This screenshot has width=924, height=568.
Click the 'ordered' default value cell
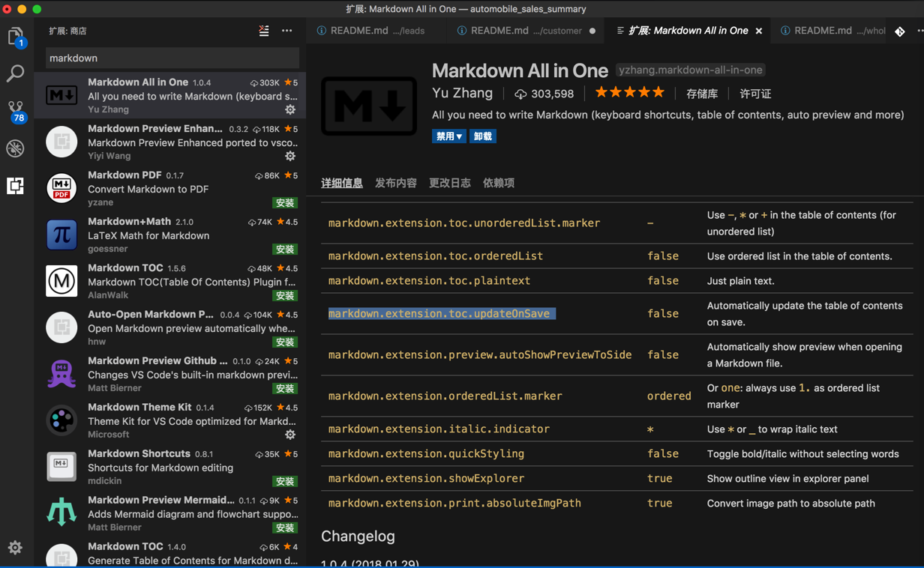[669, 396]
